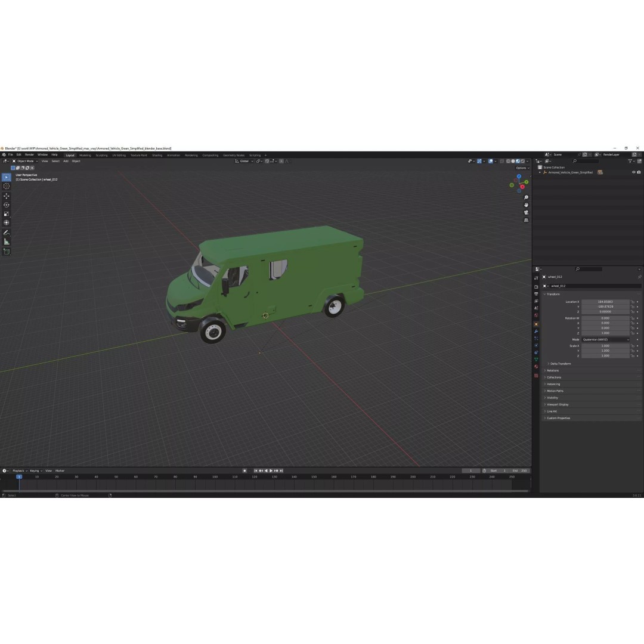Select solid viewport shading mode

[x=513, y=162]
